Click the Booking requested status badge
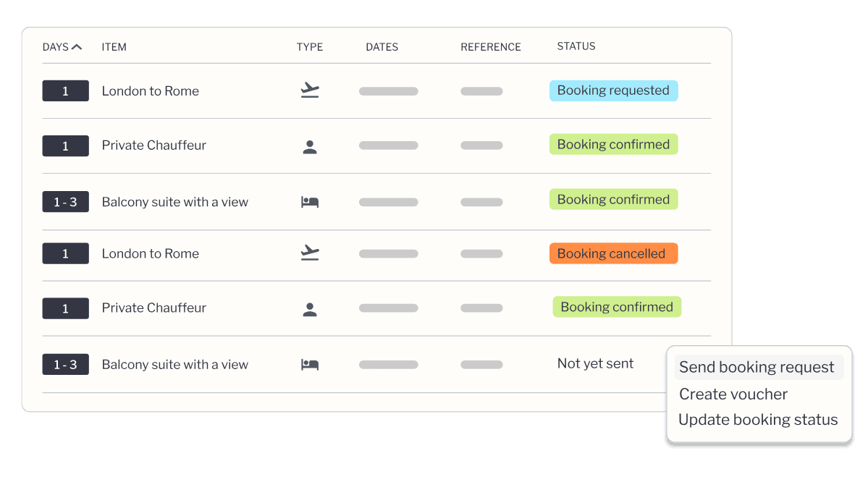868x482 pixels. [x=613, y=90]
